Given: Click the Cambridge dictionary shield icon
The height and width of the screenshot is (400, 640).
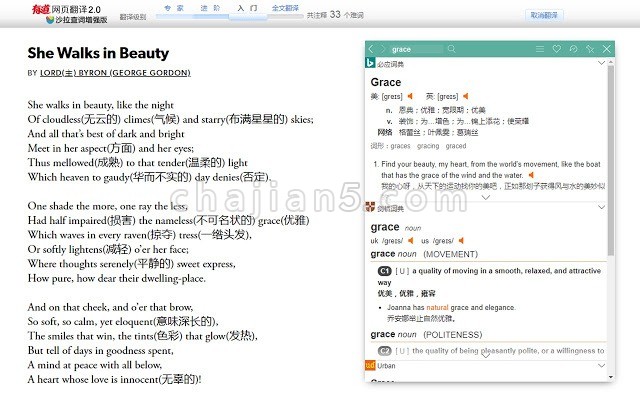Looking at the screenshot, I should pos(370,207).
